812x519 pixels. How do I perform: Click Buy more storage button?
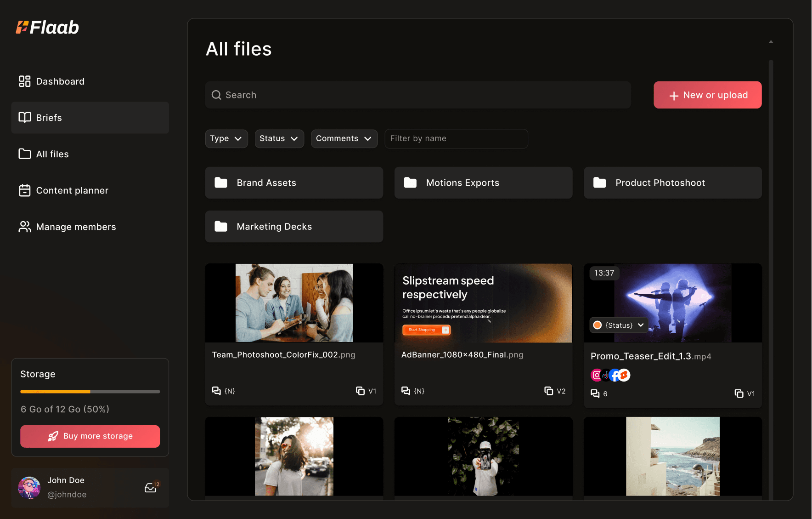(x=90, y=436)
